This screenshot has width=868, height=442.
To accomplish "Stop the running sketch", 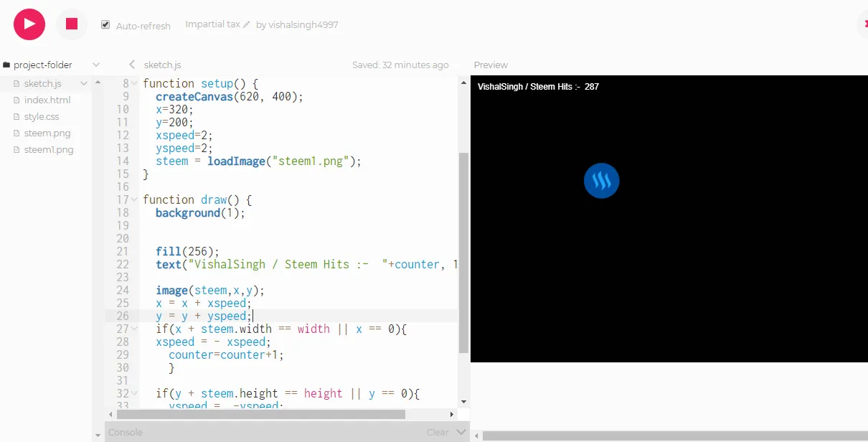I will tap(72, 24).
